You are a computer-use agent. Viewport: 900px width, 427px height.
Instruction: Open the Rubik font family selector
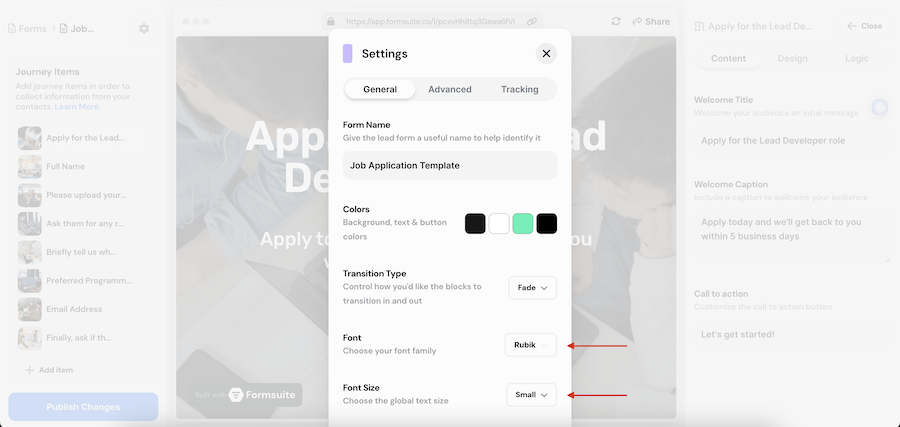[x=531, y=345]
